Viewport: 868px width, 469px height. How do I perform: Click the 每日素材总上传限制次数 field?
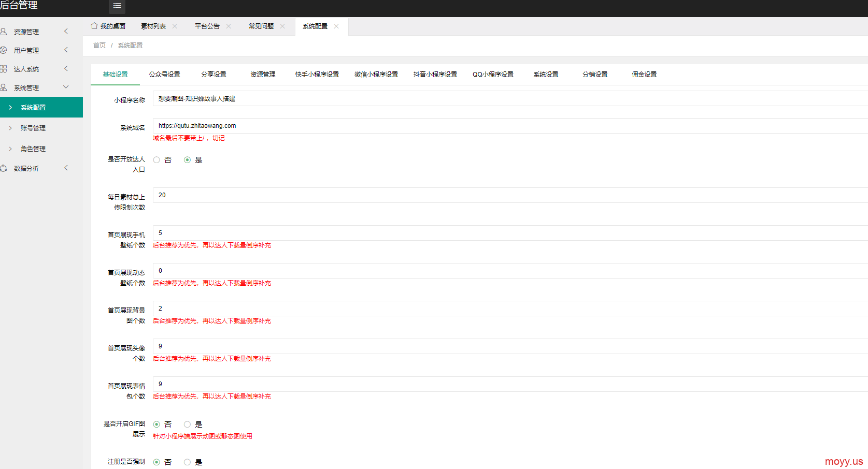[x=510, y=195]
